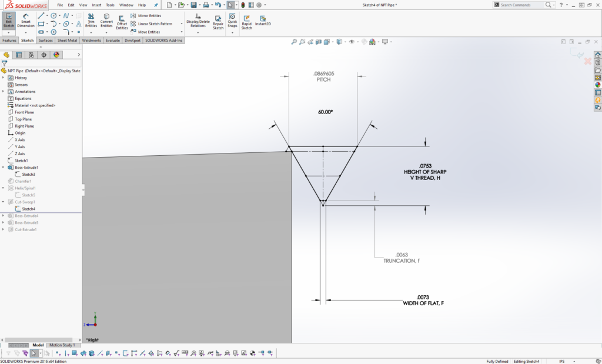Expand the History tree node
This screenshot has height=364, width=602.
click(x=4, y=78)
